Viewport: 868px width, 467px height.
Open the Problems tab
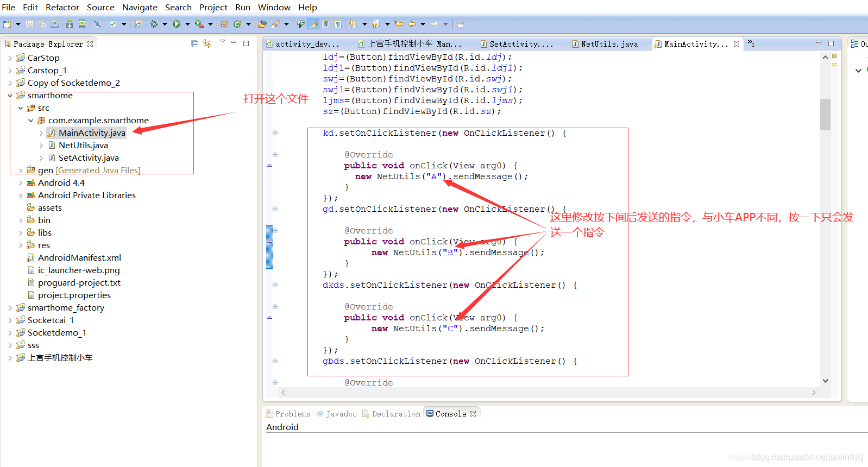pyautogui.click(x=288, y=414)
